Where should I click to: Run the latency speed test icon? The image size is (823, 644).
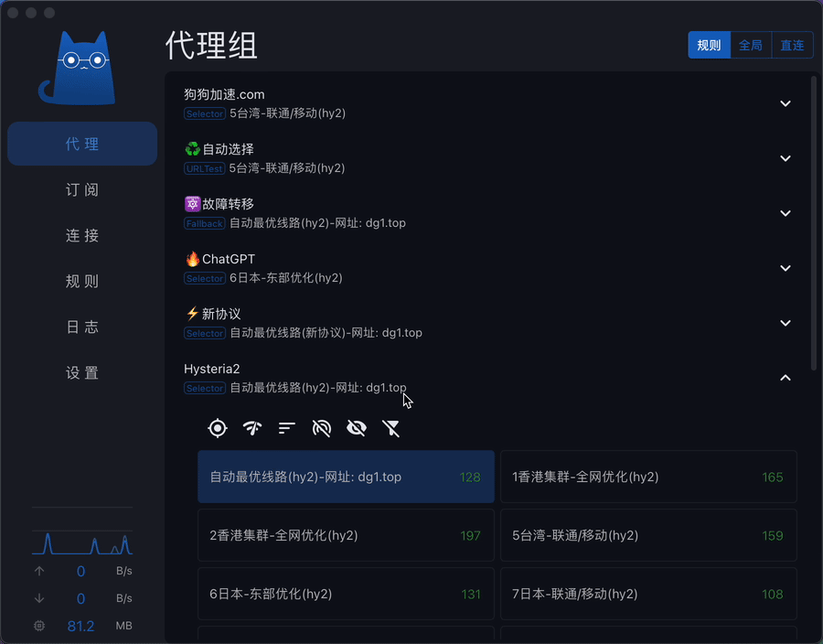tap(252, 428)
